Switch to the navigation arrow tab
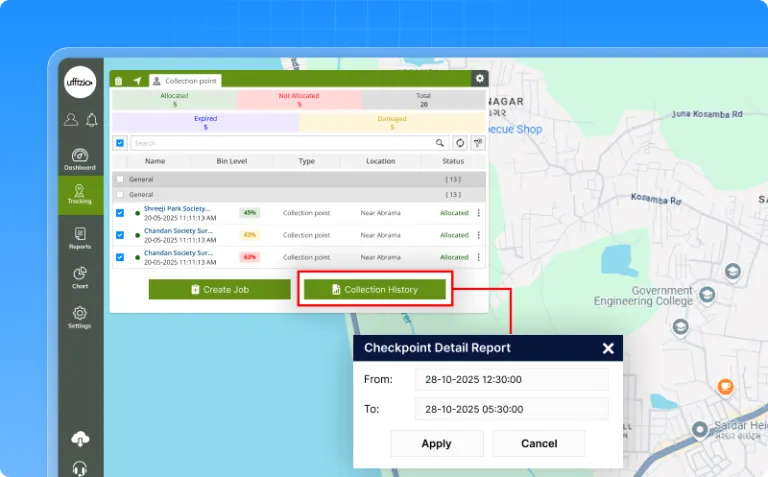 137,80
